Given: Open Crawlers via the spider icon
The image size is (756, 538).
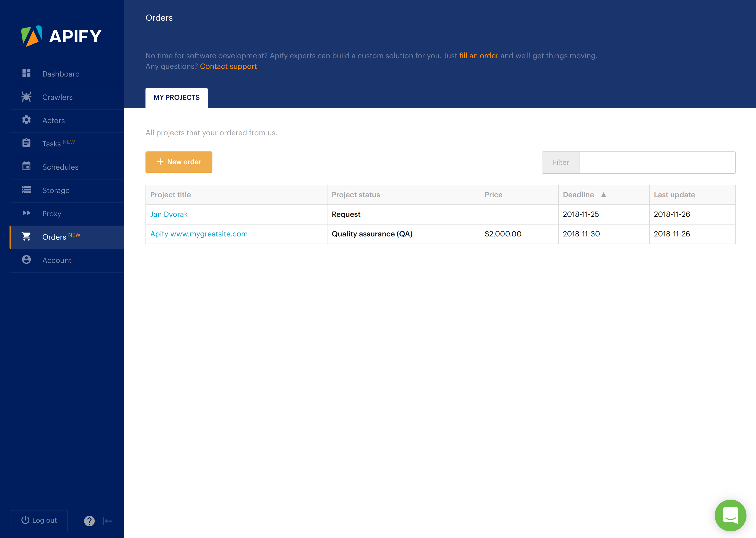Looking at the screenshot, I should [x=26, y=97].
